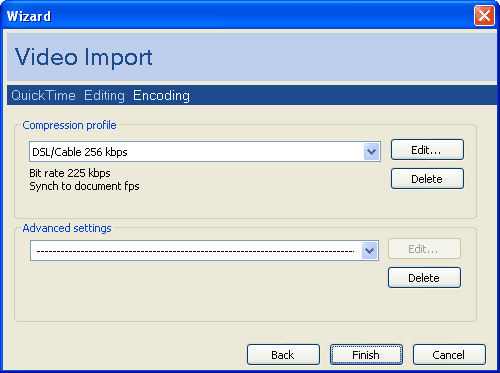Expand the Advanced settings dropdown arrow
The image size is (500, 373).
pos(369,250)
